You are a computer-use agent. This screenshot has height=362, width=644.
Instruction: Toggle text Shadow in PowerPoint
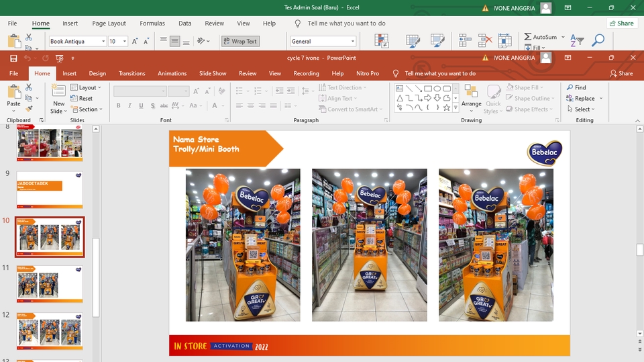(153, 105)
